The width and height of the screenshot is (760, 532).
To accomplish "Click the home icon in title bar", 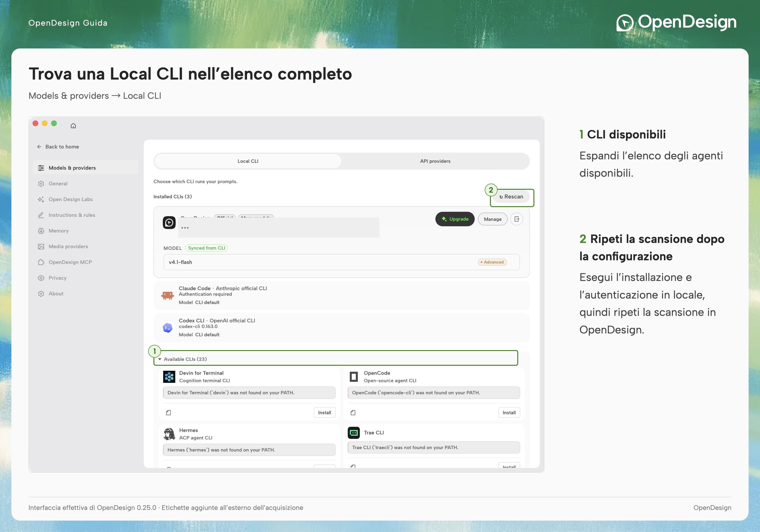I will [x=73, y=125].
